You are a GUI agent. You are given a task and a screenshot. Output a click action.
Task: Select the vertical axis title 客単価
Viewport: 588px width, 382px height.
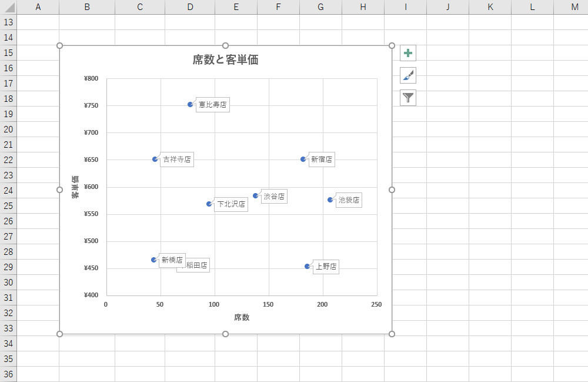[x=75, y=187]
